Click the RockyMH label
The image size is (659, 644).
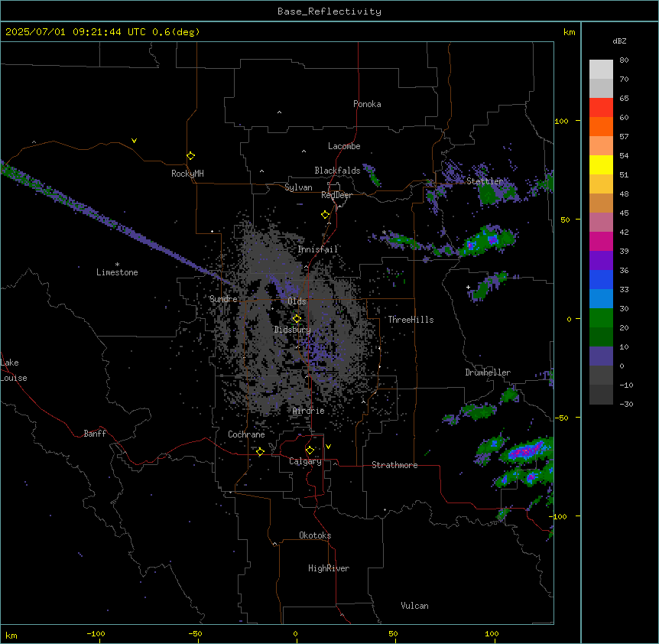(187, 174)
